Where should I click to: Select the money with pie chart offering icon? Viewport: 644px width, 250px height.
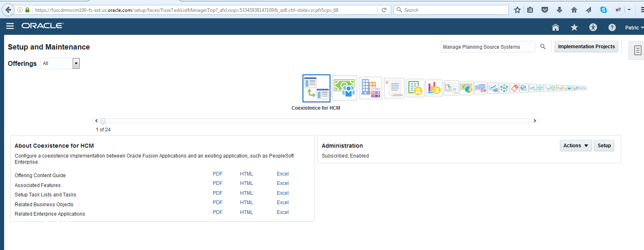click(466, 88)
